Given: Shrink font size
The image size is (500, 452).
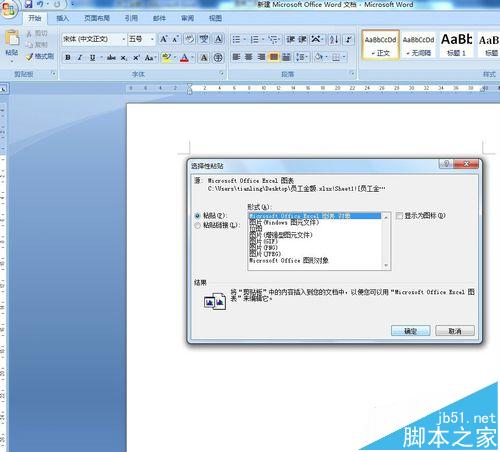Looking at the screenshot, I should (x=176, y=39).
